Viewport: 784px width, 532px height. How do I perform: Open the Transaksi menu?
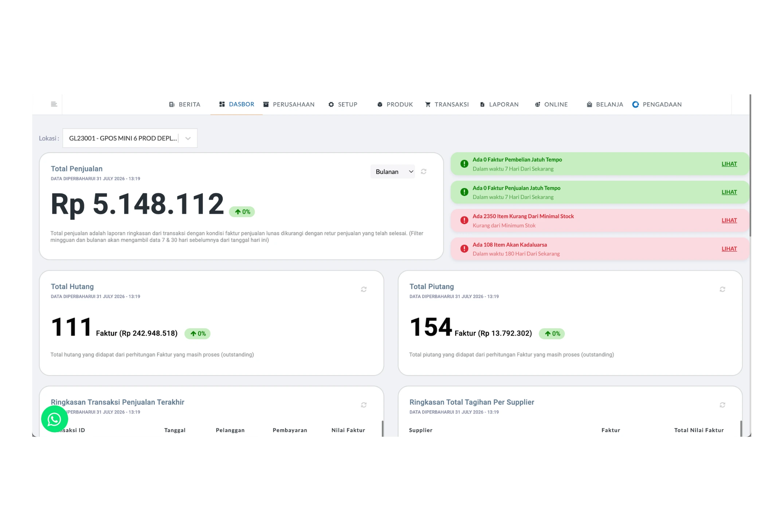447,105
